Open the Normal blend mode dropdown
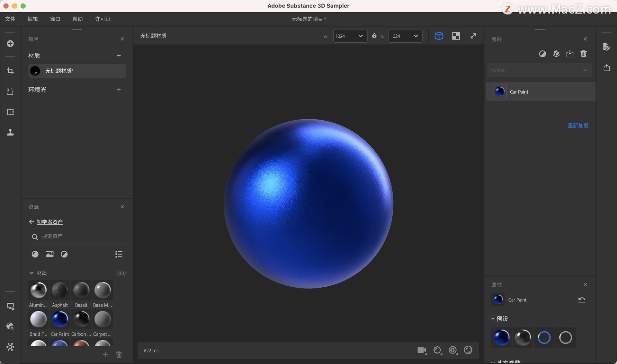Viewport: 617px width, 364px height. [539, 70]
